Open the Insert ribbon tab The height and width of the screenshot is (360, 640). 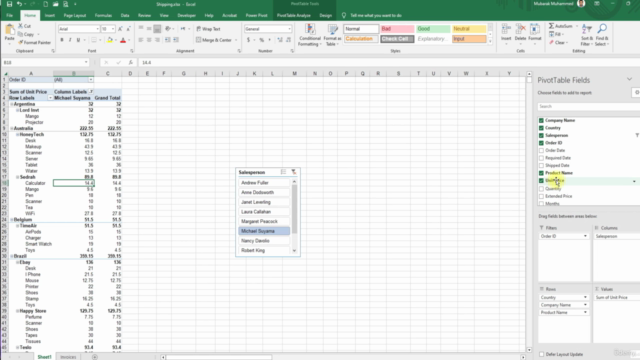[50, 16]
